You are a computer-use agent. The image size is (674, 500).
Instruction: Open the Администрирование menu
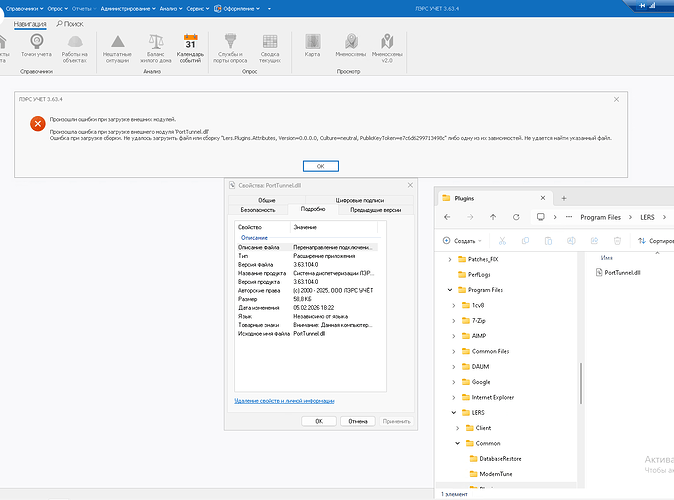point(126,7)
